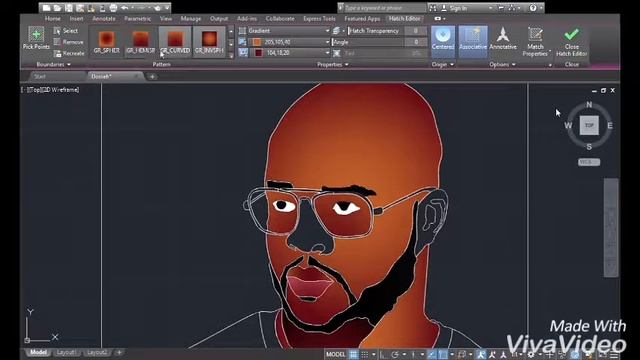The width and height of the screenshot is (640, 360).
Task: Click the Undo arrow in quick access
Action: click(125, 8)
